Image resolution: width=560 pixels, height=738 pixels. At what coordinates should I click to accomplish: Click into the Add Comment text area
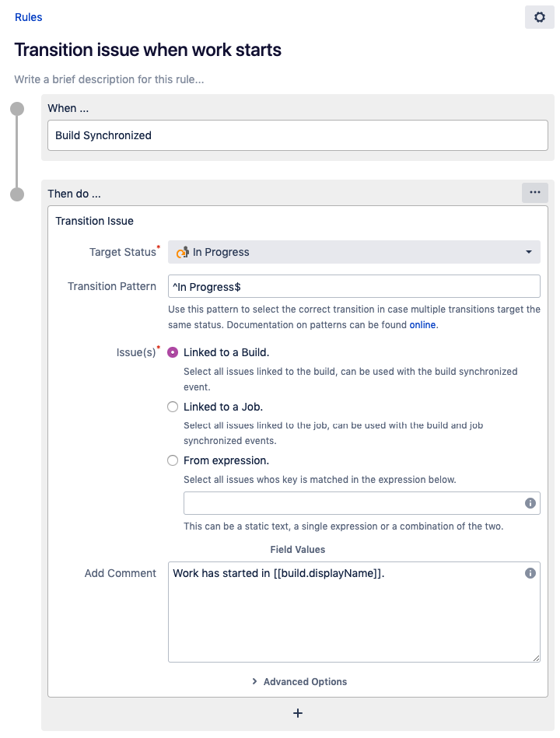pyautogui.click(x=354, y=612)
